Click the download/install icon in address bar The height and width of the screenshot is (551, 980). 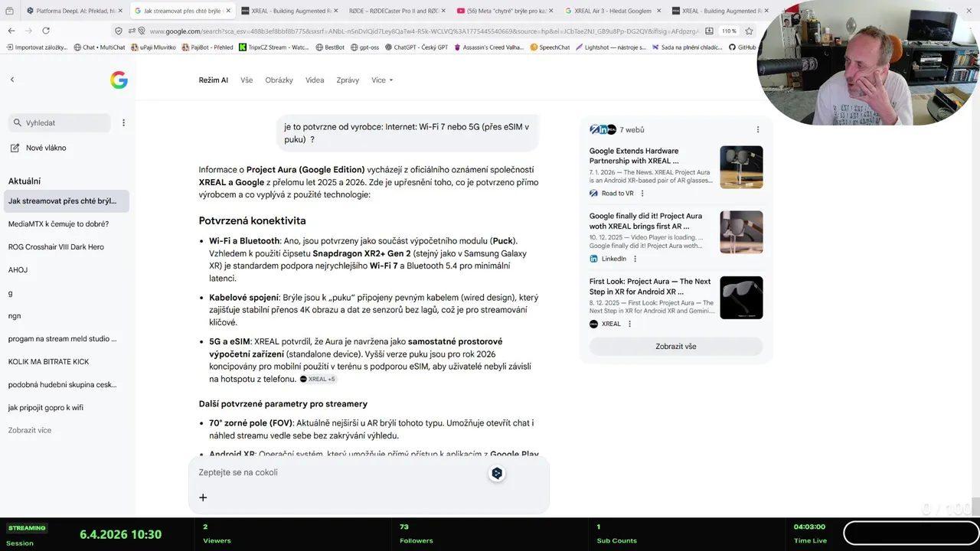pyautogui.click(x=709, y=31)
